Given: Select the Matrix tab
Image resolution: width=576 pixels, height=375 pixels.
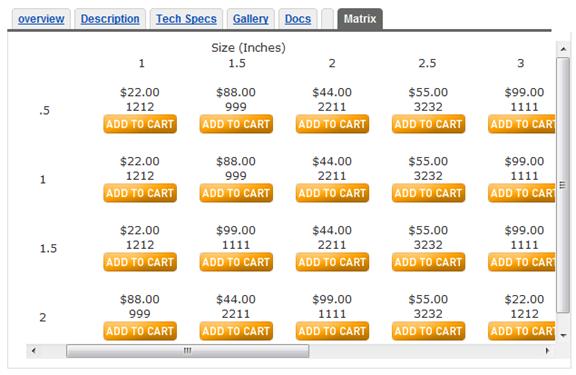Looking at the screenshot, I should [x=360, y=19].
